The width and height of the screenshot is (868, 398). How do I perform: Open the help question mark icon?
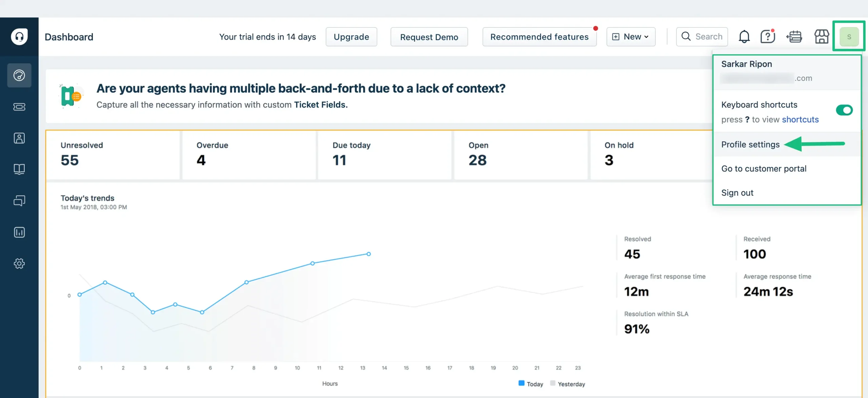pos(768,36)
